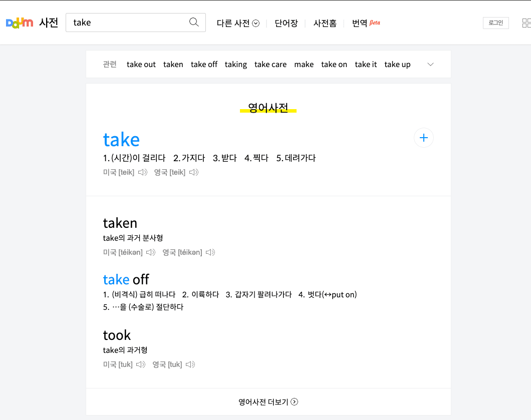Play the pronunciation of "taken"
531x420 pixels.
[151, 252]
